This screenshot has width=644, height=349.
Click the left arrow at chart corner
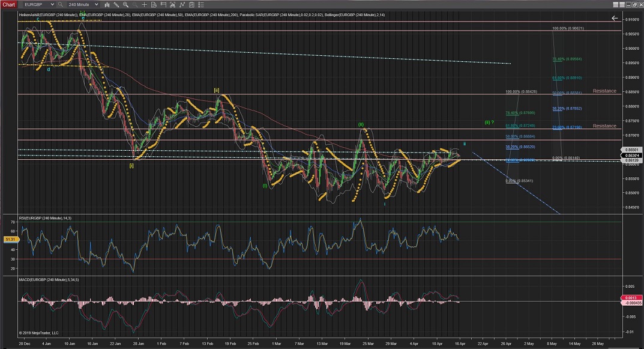point(615,18)
